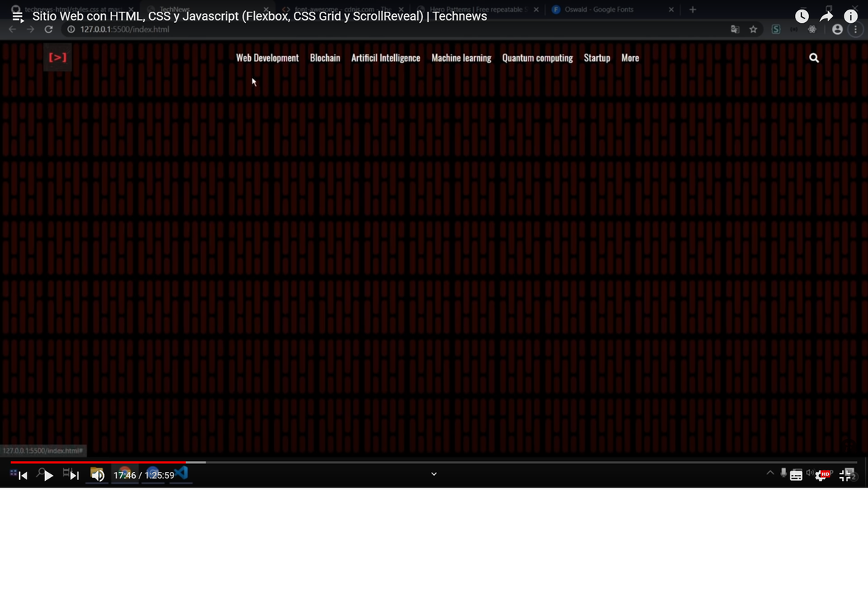
Task: Click the Web Development nav link
Action: pyautogui.click(x=267, y=58)
